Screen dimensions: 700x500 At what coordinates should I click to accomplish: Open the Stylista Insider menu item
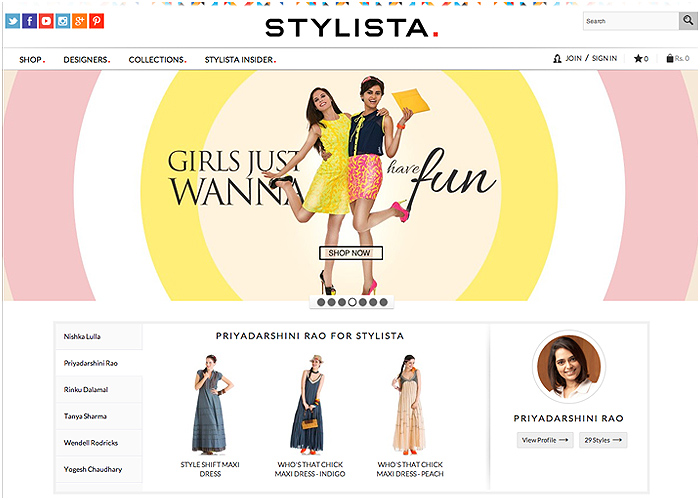tap(240, 60)
